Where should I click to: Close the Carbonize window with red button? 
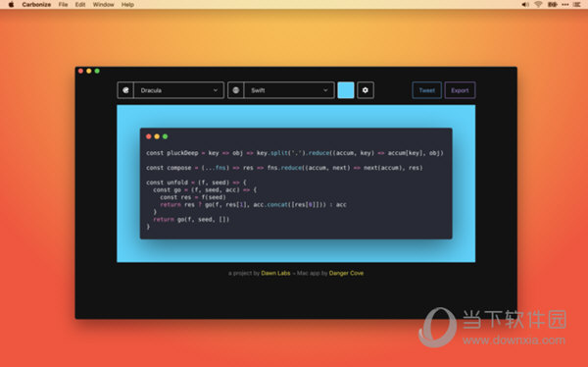(x=80, y=71)
